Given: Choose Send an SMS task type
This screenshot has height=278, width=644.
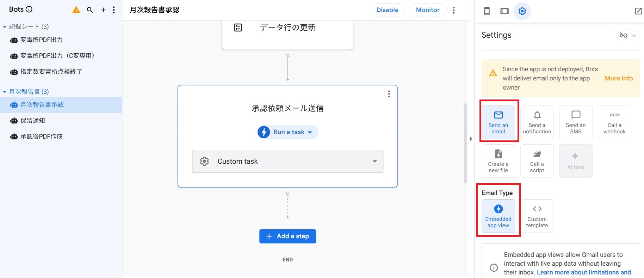Looking at the screenshot, I should tap(576, 122).
